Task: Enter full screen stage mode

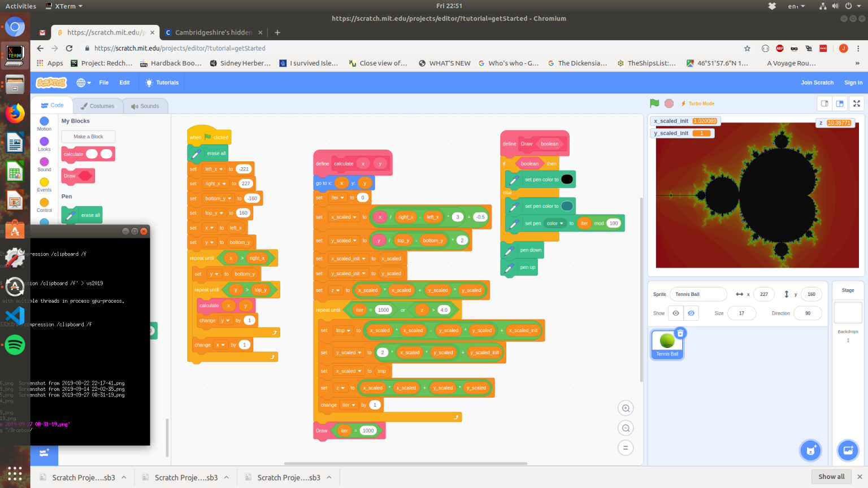Action: pos(857,103)
